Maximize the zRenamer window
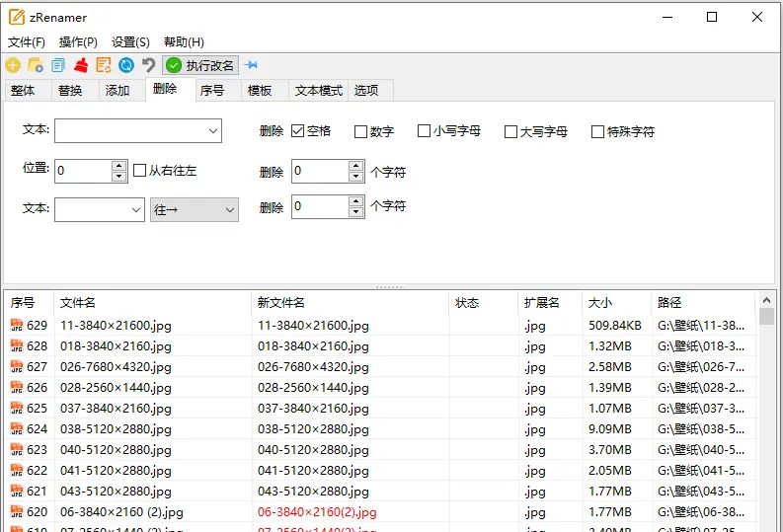This screenshot has width=783, height=532. (x=712, y=17)
